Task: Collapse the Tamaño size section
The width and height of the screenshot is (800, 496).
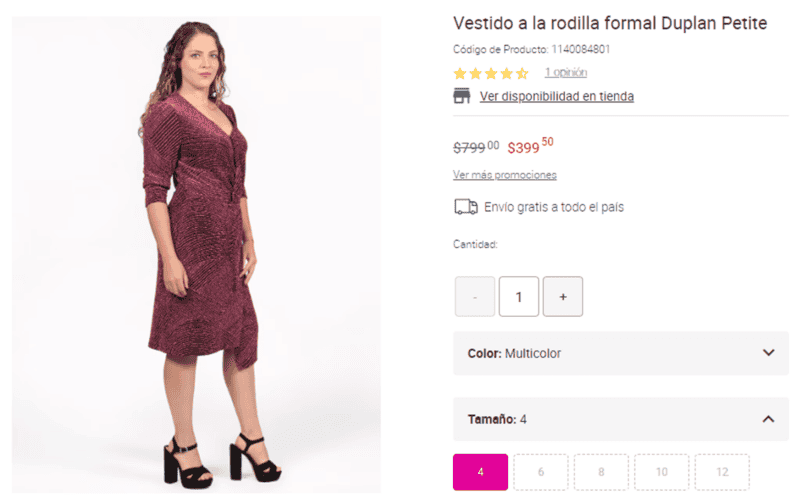Action: pos(768,419)
